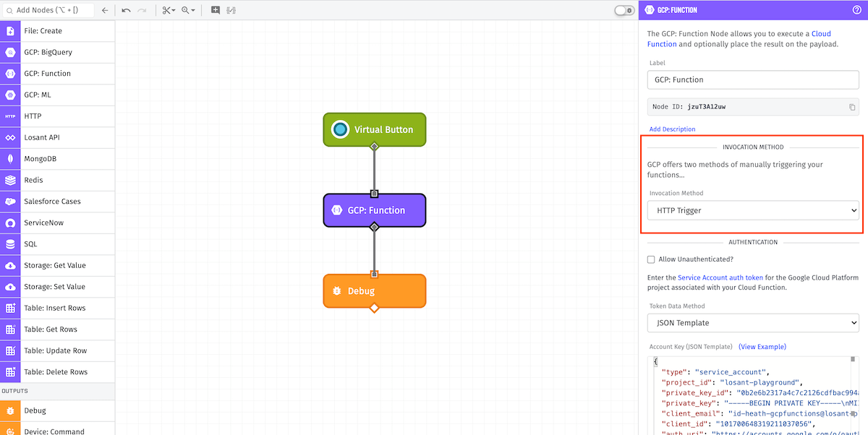Edit the Label field containing GCP: Function
The width and height of the screenshot is (868, 435).
click(753, 79)
